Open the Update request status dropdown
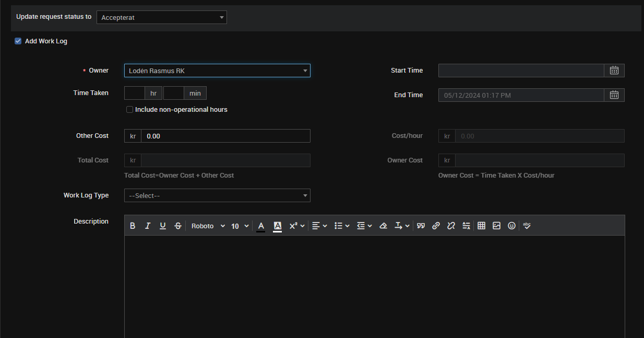The image size is (644, 338). click(x=162, y=17)
